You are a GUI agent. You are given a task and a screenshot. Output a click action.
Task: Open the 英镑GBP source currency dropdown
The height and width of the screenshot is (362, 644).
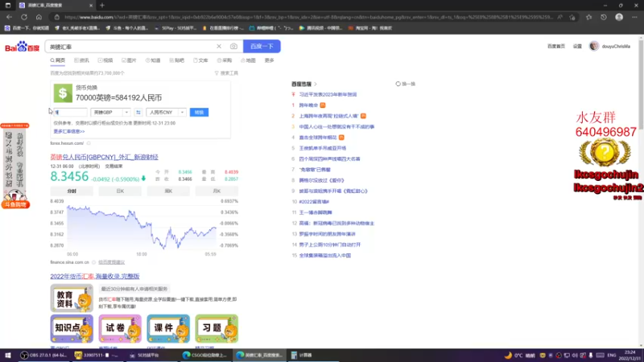point(110,112)
